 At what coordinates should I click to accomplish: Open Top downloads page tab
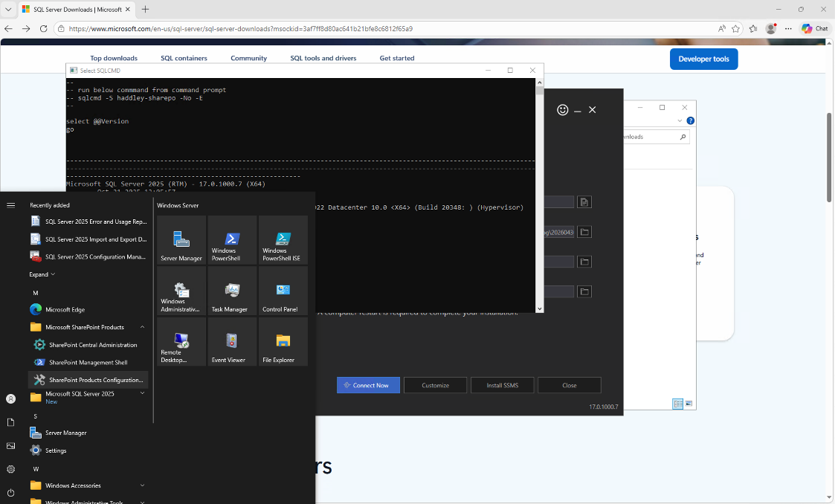114,58
